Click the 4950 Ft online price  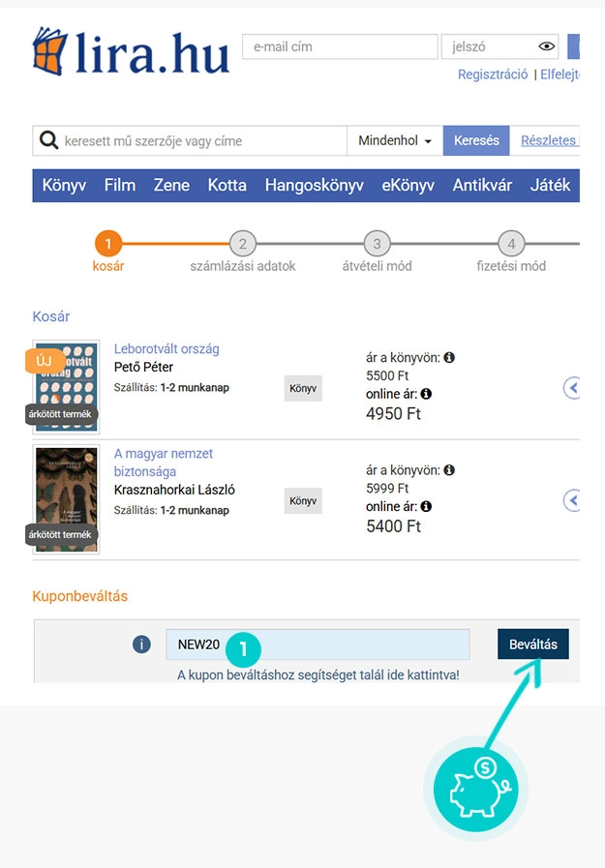tap(393, 413)
